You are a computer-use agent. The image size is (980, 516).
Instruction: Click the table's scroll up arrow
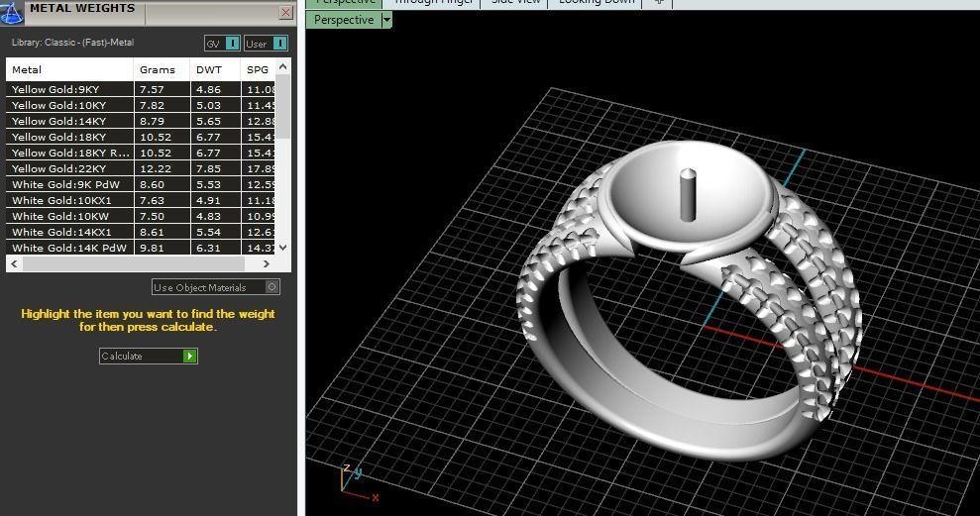(x=283, y=66)
